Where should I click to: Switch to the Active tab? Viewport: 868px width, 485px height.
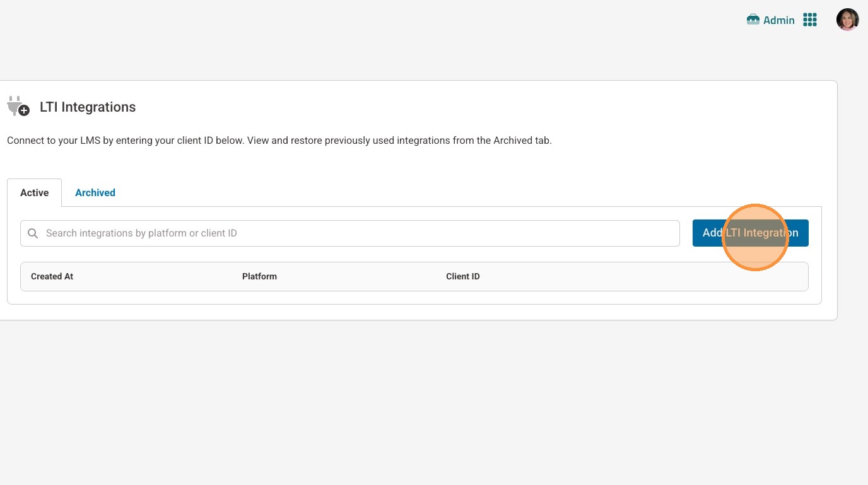click(35, 193)
